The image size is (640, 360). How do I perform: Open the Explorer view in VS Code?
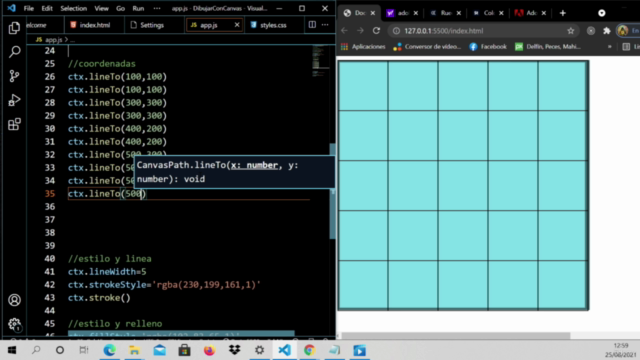click(14, 28)
